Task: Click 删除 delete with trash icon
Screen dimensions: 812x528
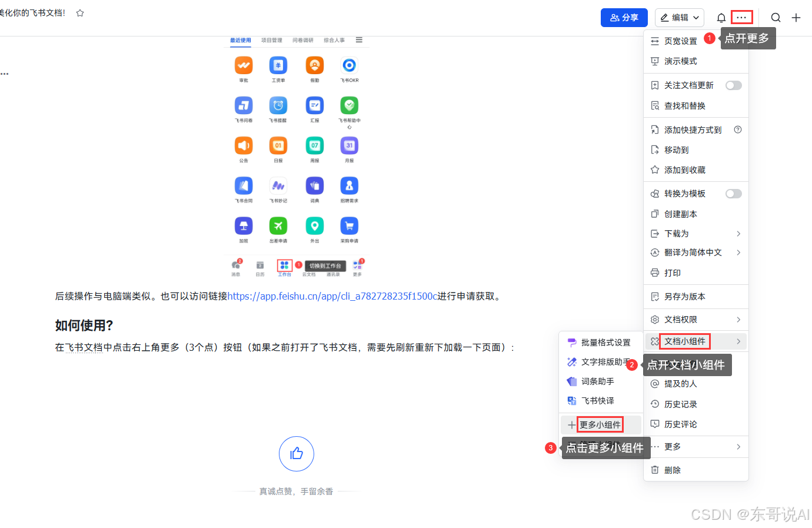Action: (x=696, y=470)
